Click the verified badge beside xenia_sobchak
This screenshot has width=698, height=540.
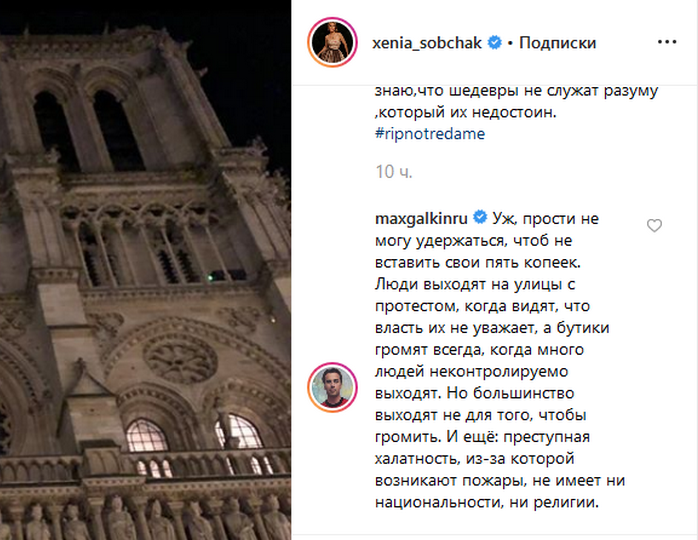(x=494, y=44)
